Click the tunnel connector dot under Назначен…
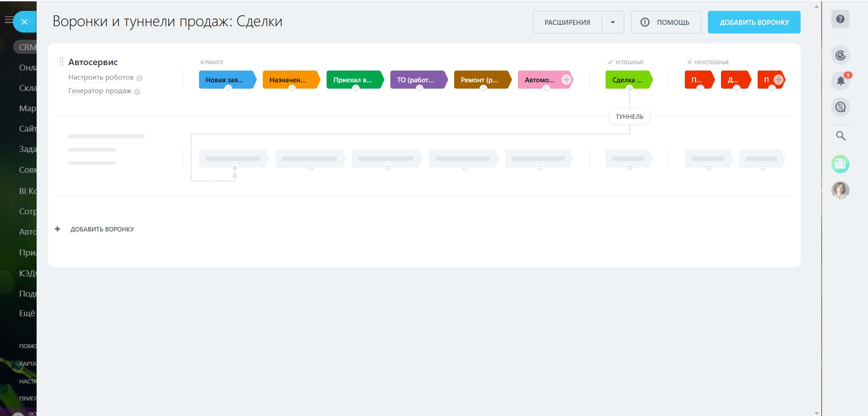Image resolution: width=868 pixels, height=416 pixels. [292, 88]
